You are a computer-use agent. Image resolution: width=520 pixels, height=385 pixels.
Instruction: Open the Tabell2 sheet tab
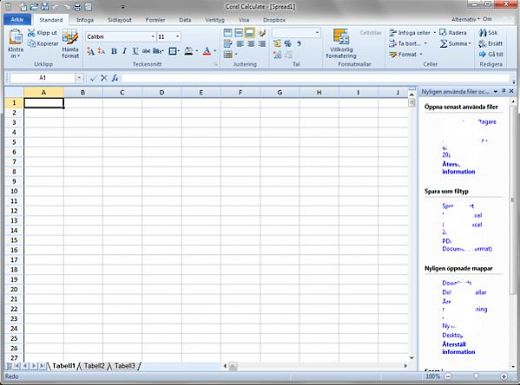coord(94,366)
